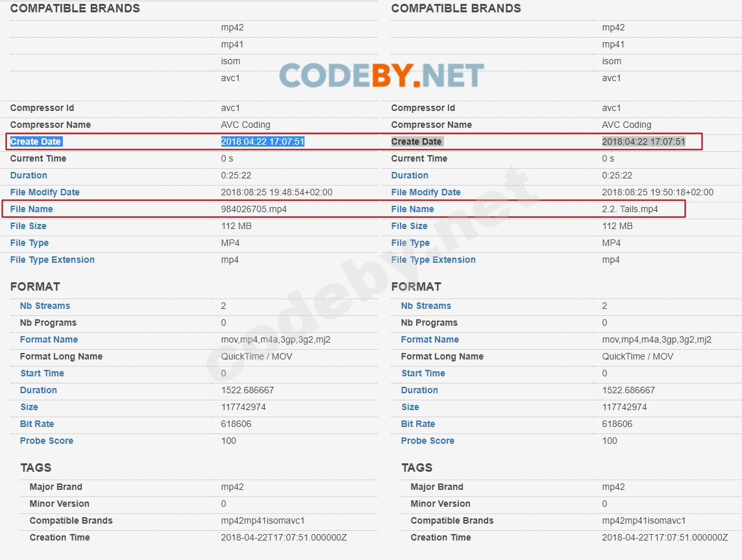Click the right Size link under FORMAT

410,408
